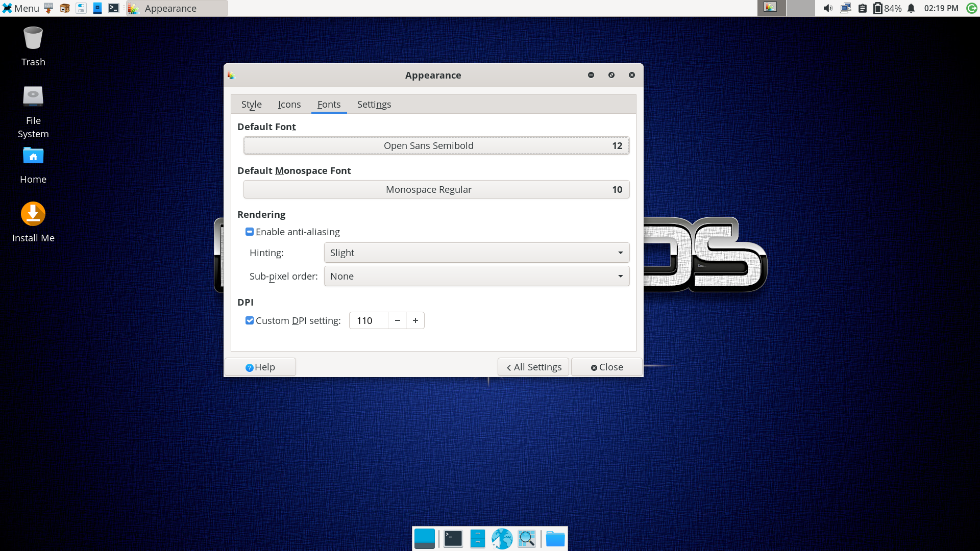Image resolution: width=980 pixels, height=551 pixels.
Task: Launch the Install Me desktop icon
Action: click(x=33, y=222)
